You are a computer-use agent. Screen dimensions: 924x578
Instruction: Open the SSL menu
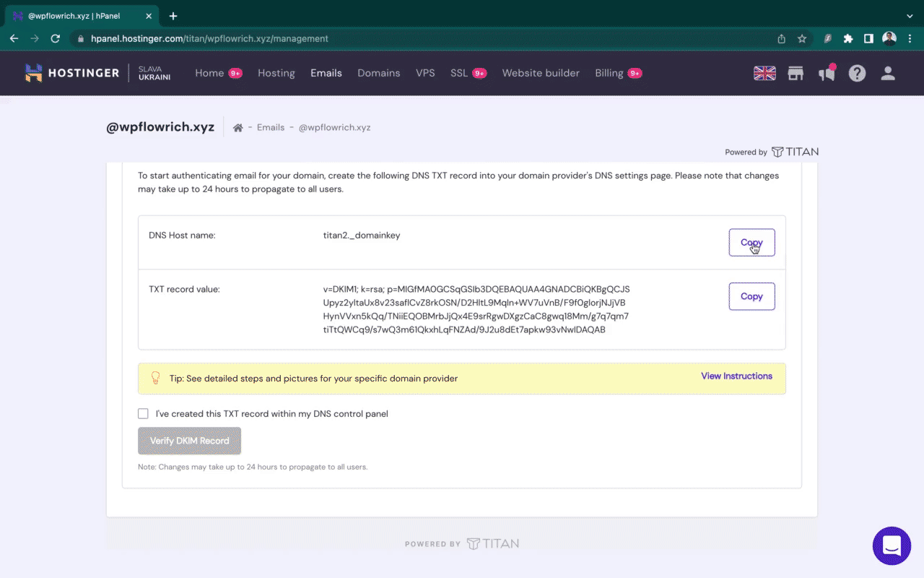[x=459, y=73]
